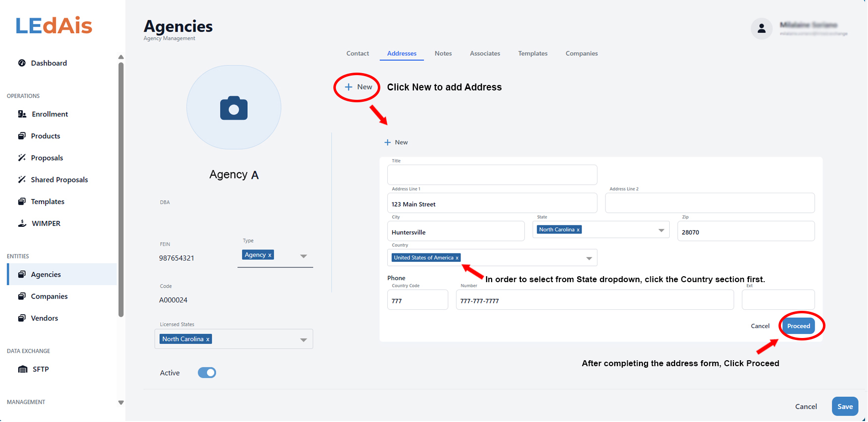Viewport: 868px width, 422px height.
Task: Toggle the Active switch
Action: [207, 373]
